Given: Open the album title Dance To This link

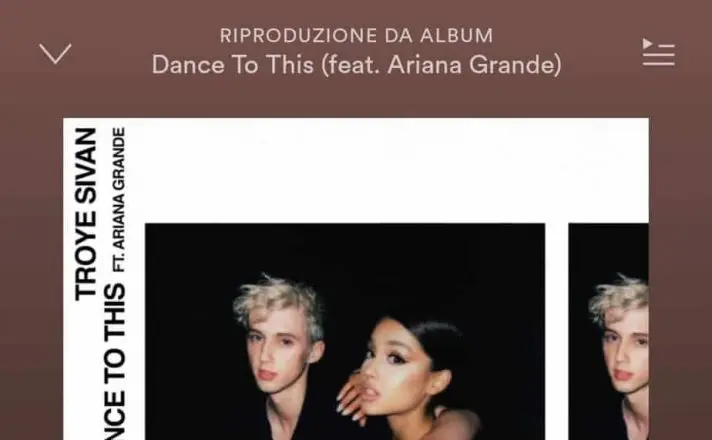Looking at the screenshot, I should coord(356,64).
